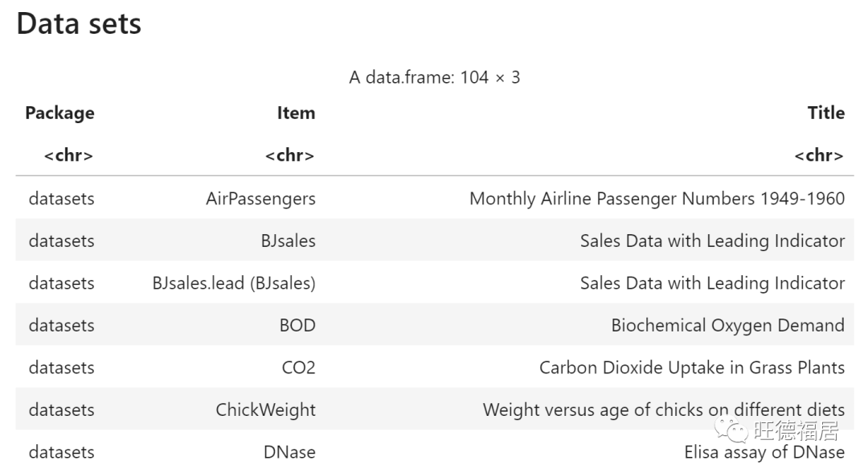Select the CO2 item cell

(298, 368)
